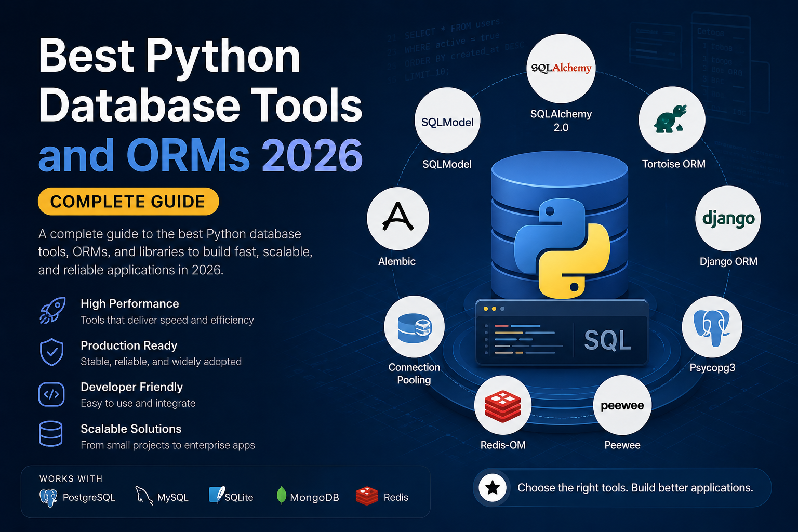The width and height of the screenshot is (798, 532).
Task: Click the SQL code editor window graphic
Action: (562, 333)
